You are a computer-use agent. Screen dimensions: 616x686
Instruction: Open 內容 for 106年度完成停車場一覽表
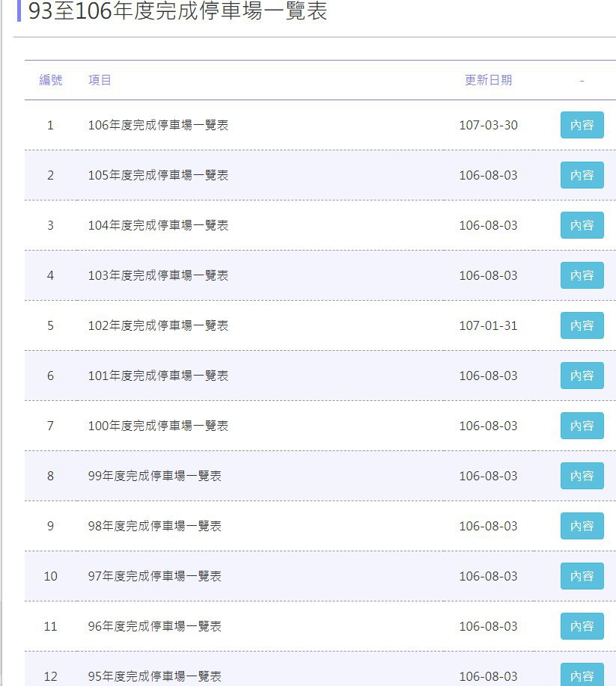tap(582, 125)
